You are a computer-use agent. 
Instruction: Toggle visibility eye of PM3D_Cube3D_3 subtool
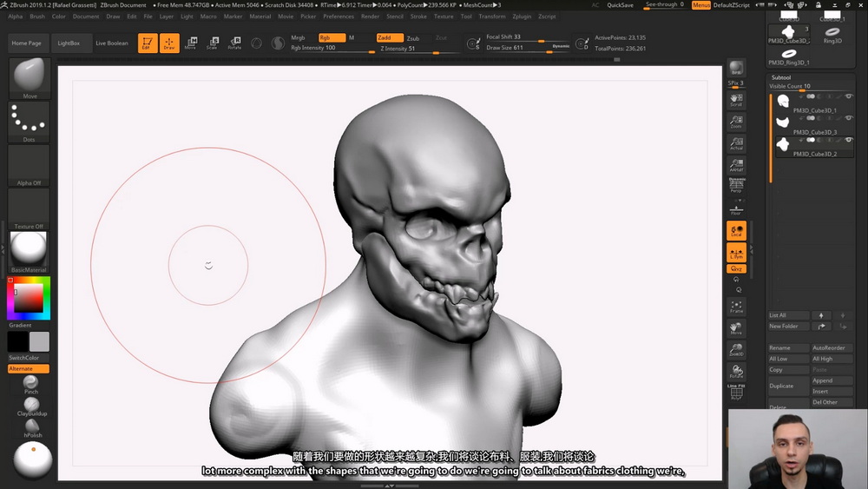click(848, 118)
